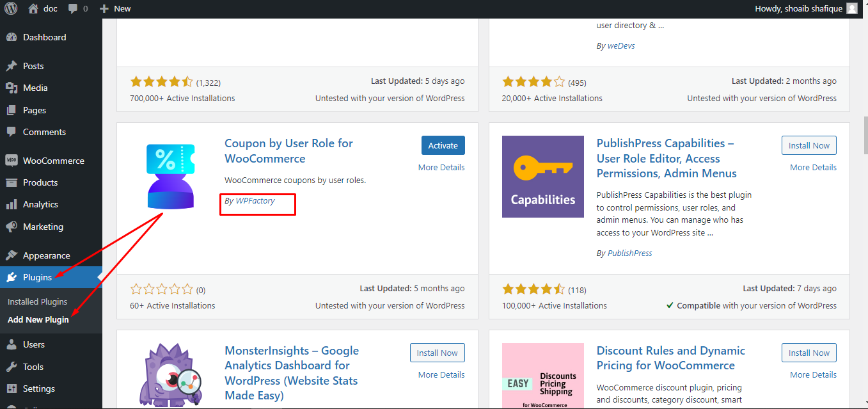Click the Products box icon
Image resolution: width=868 pixels, height=409 pixels.
(11, 182)
